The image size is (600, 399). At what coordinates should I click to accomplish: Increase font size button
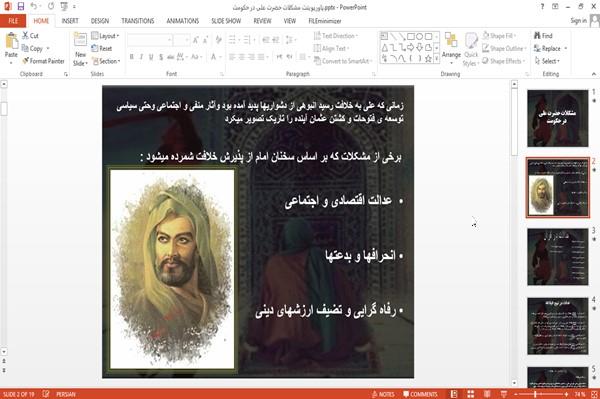tap(196, 39)
